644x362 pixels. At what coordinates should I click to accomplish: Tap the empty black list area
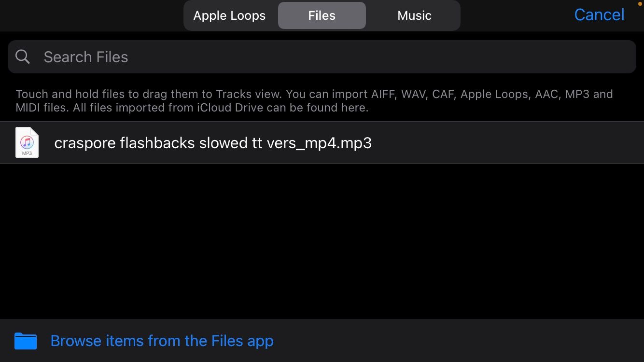click(322, 241)
